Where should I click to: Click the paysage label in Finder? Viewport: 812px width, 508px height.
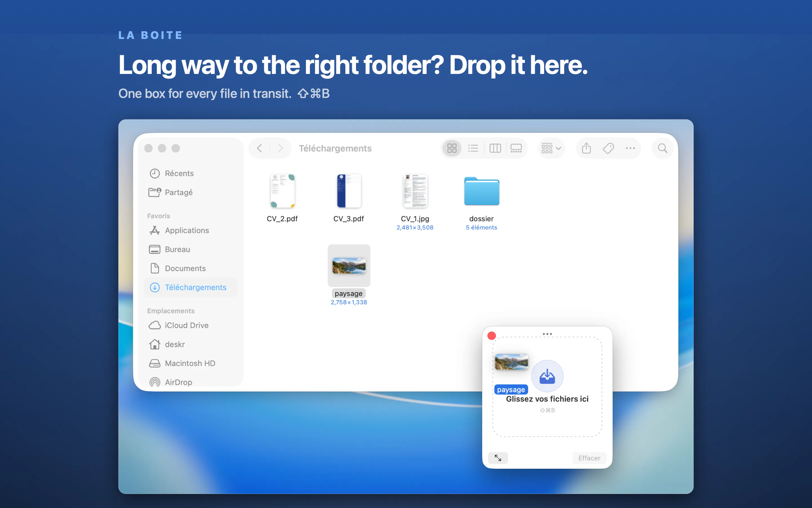[348, 294]
